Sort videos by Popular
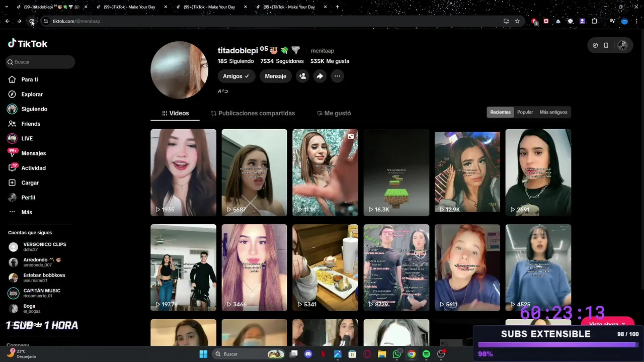 525,112
